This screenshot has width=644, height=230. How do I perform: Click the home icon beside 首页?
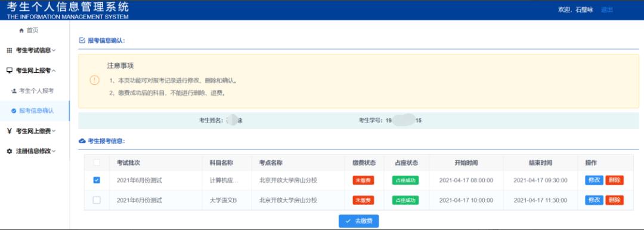click(21, 31)
